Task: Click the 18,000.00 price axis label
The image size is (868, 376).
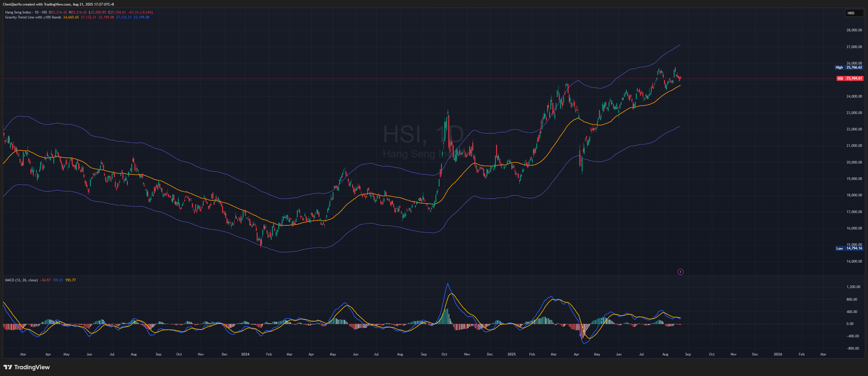Action: pyautogui.click(x=854, y=195)
